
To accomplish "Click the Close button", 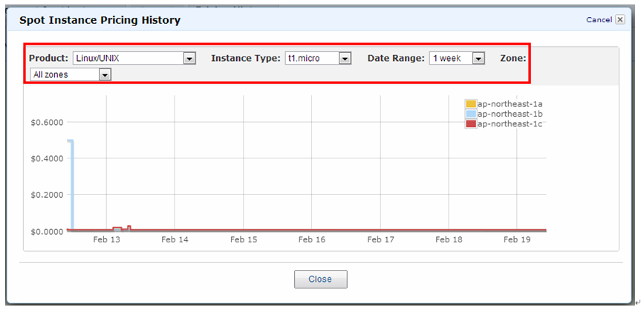I will 321,280.
